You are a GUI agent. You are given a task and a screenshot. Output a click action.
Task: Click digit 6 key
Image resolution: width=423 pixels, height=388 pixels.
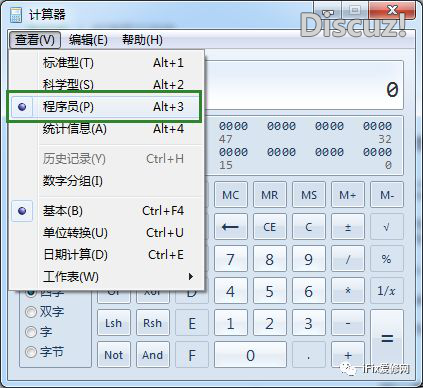[x=309, y=291]
